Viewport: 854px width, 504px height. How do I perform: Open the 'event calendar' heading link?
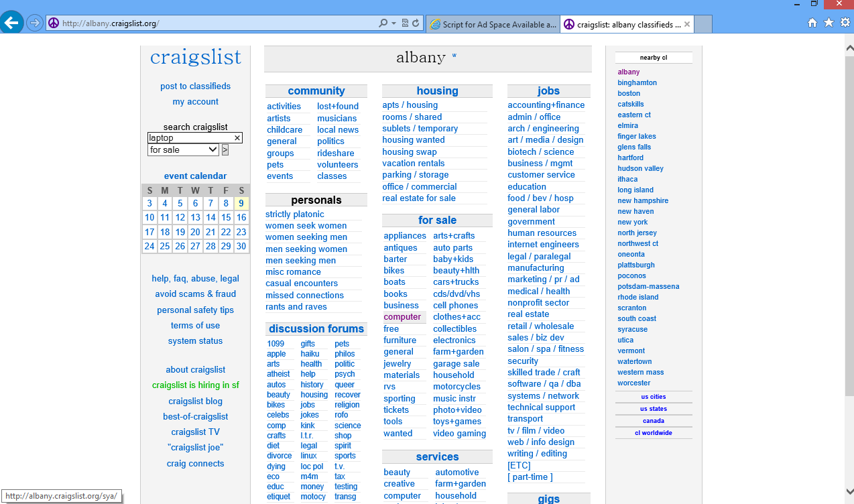point(195,176)
